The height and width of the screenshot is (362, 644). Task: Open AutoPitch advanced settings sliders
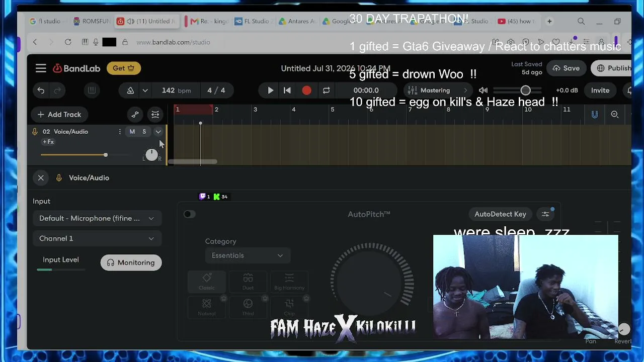pyautogui.click(x=545, y=214)
